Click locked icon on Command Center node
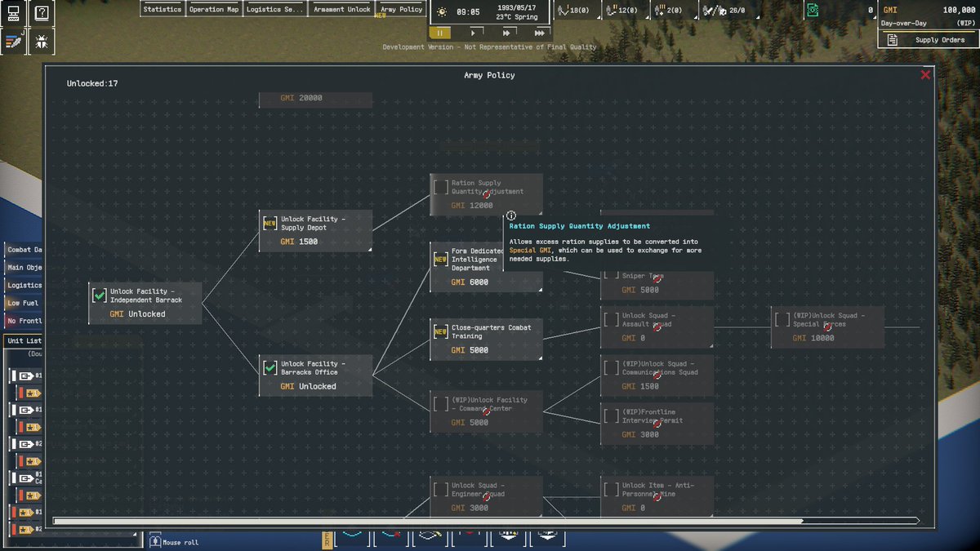This screenshot has width=980, height=551. click(x=486, y=412)
